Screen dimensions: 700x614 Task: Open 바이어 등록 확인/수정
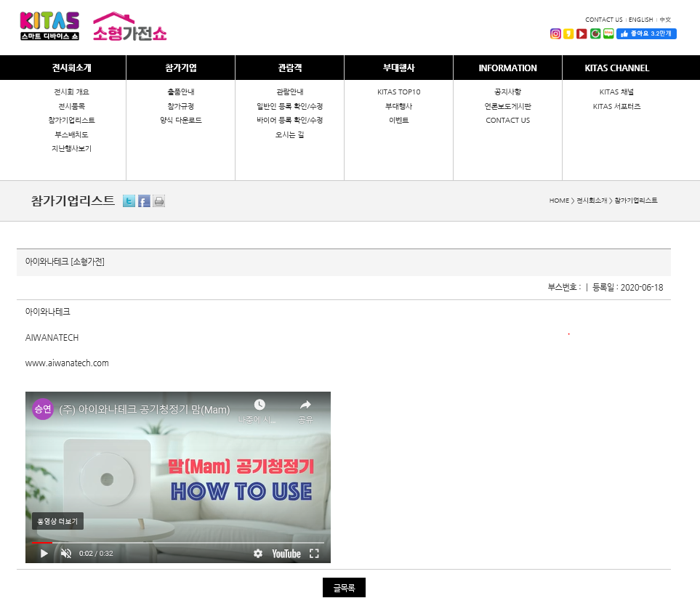point(290,121)
